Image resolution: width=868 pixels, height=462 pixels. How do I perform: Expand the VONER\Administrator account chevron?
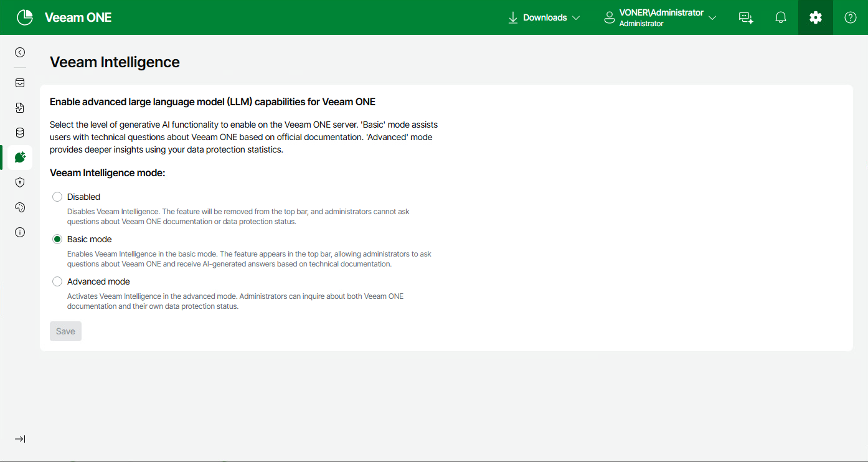tap(712, 17)
